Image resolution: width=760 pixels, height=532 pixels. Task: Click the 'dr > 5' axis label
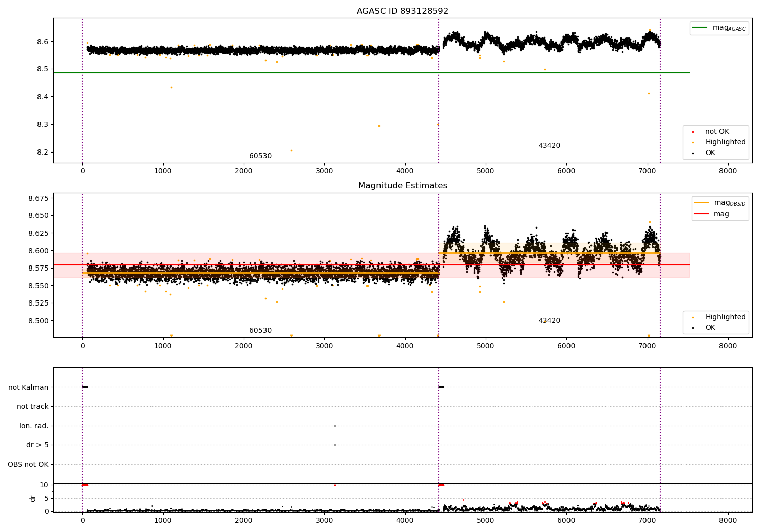click(37, 445)
